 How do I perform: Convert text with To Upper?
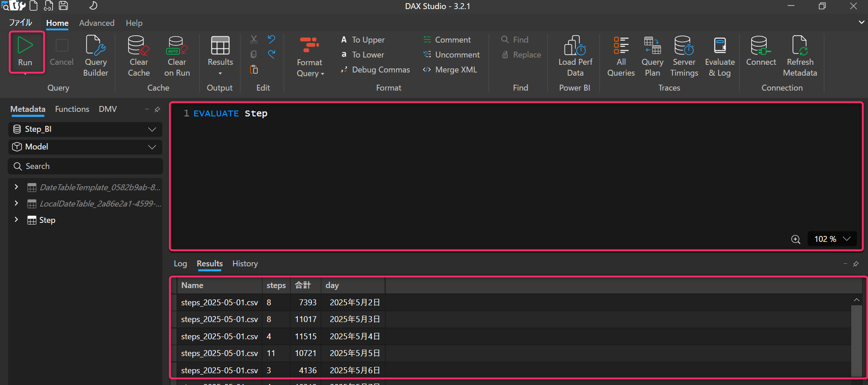click(x=362, y=40)
